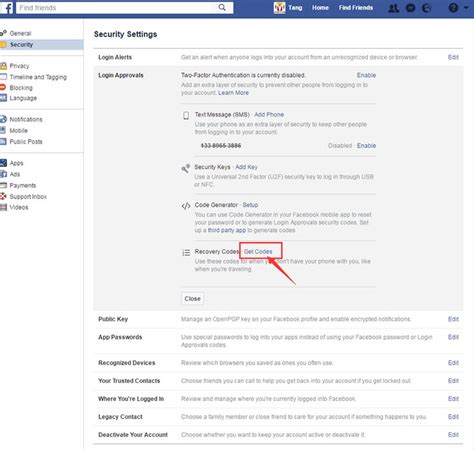Image resolution: width=474 pixels, height=450 pixels.
Task: Open Blocking settings in the sidebar
Action: pos(21,88)
